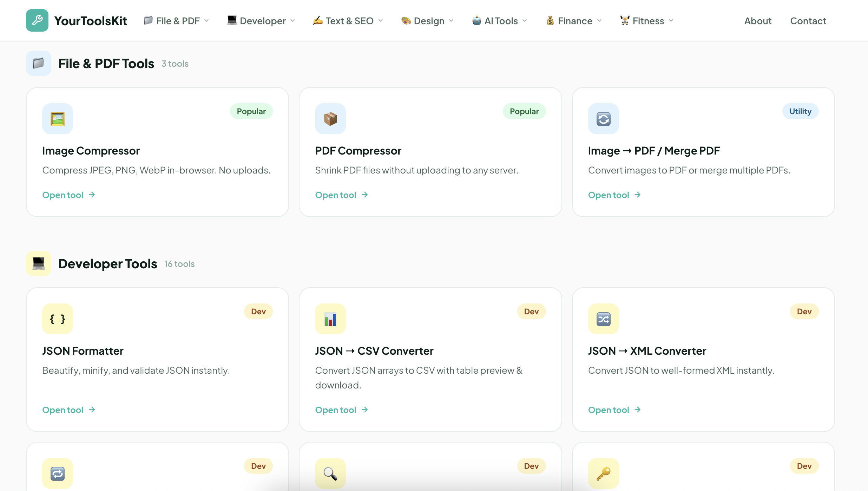Click the magnifying glass tool icon
868x491 pixels.
(330, 473)
